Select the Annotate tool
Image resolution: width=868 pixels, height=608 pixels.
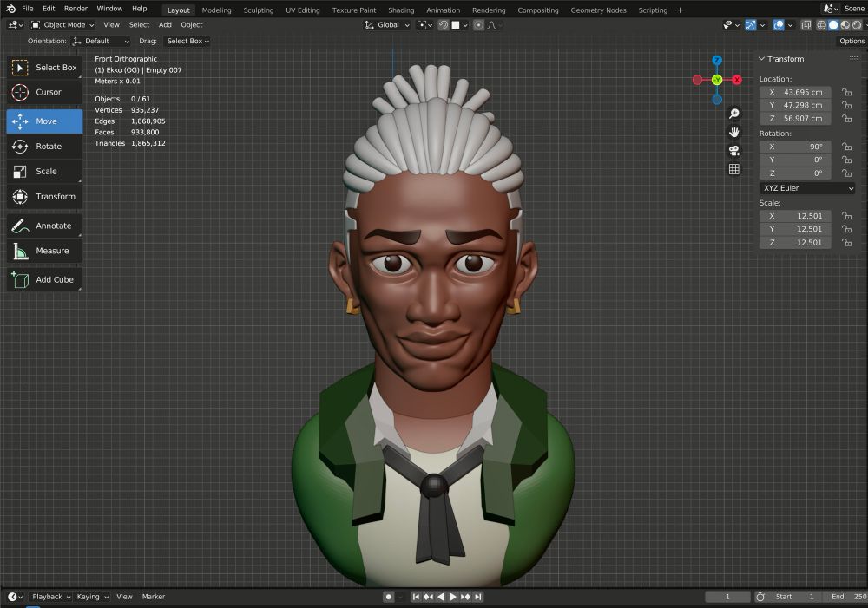[x=44, y=226]
